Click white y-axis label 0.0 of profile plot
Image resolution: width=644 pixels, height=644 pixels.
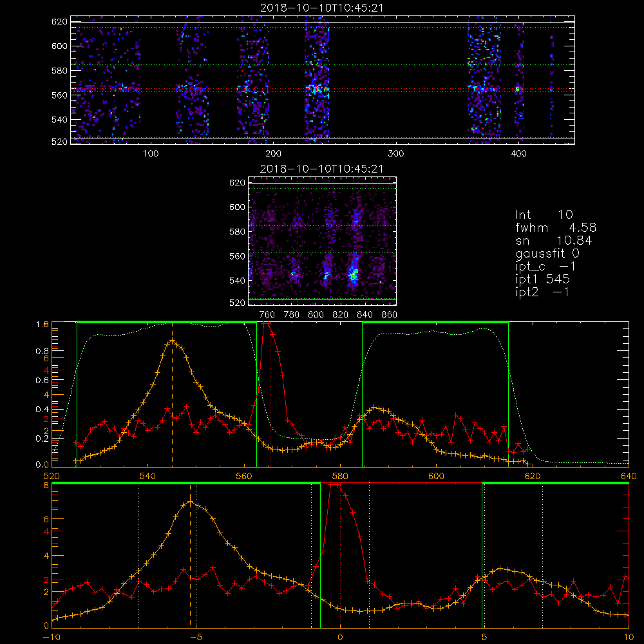[x=43, y=464]
